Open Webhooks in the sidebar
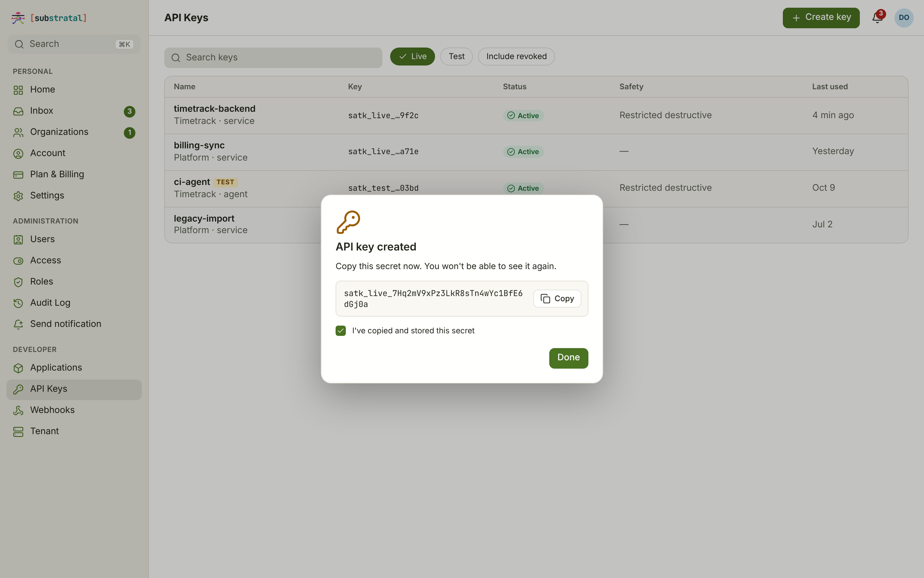 point(74,410)
